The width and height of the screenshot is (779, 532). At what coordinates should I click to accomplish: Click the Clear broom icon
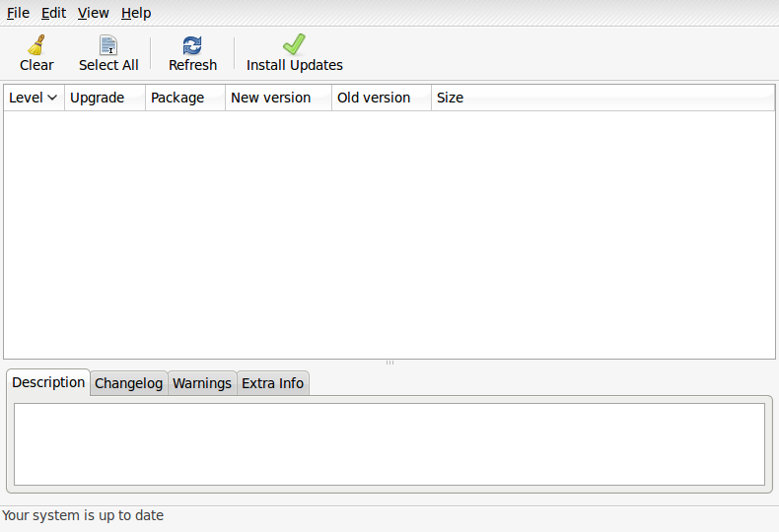click(36, 44)
